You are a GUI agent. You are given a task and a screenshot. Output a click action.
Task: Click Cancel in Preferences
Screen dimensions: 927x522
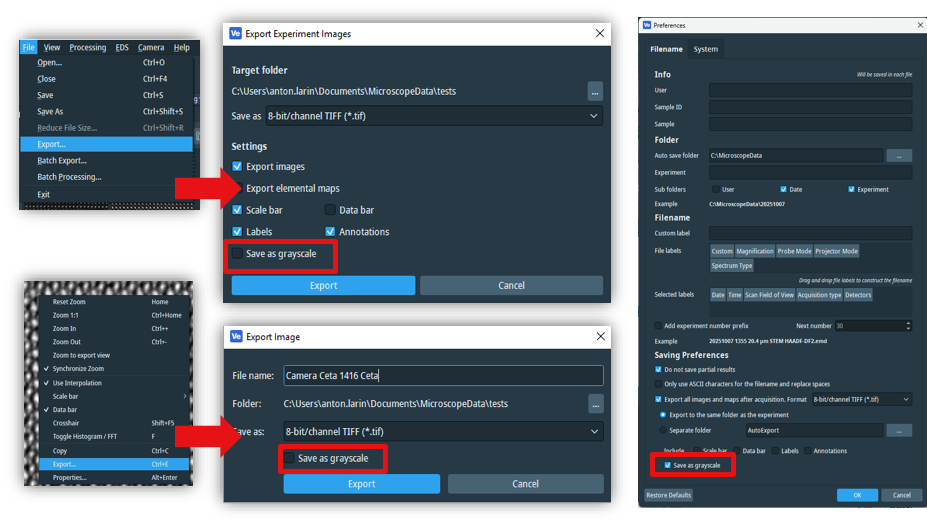point(901,495)
